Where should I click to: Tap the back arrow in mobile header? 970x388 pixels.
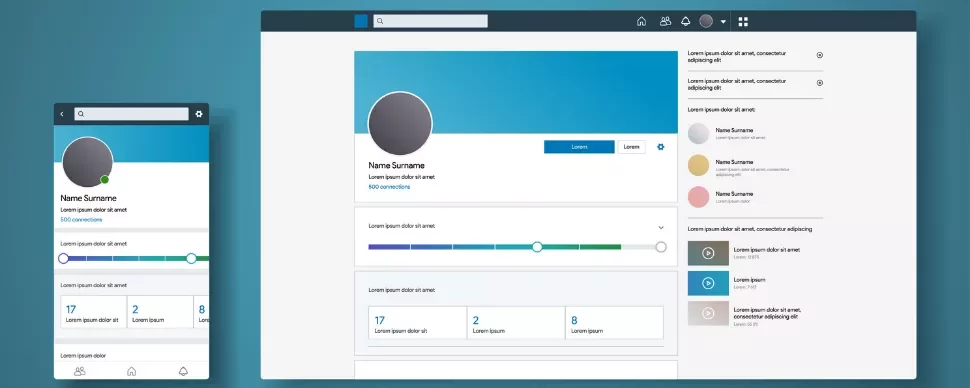(x=62, y=114)
